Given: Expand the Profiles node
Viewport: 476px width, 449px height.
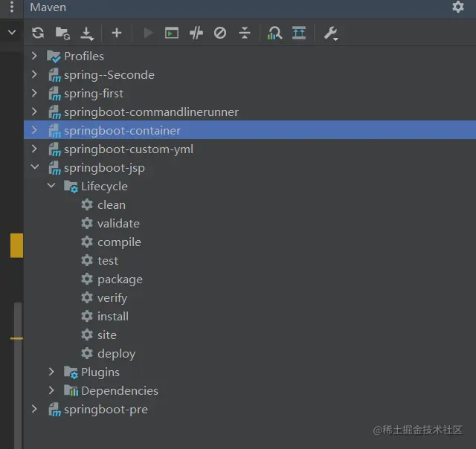Looking at the screenshot, I should [34, 56].
